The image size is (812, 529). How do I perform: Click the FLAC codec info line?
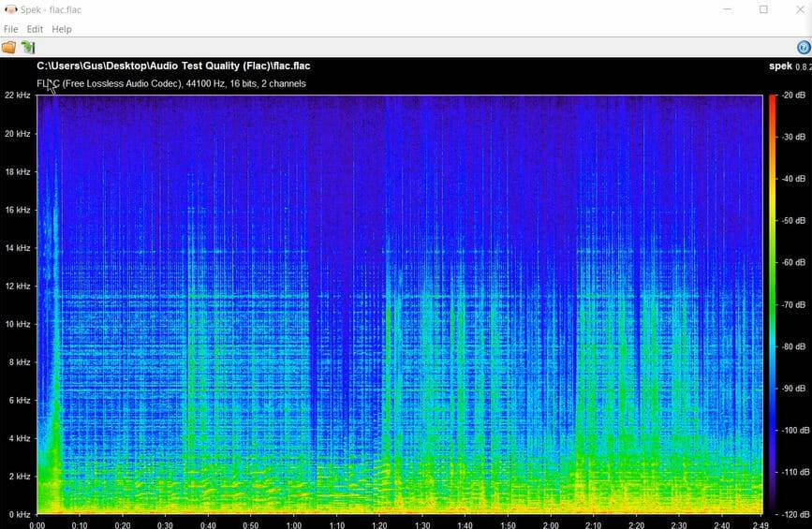[x=171, y=83]
